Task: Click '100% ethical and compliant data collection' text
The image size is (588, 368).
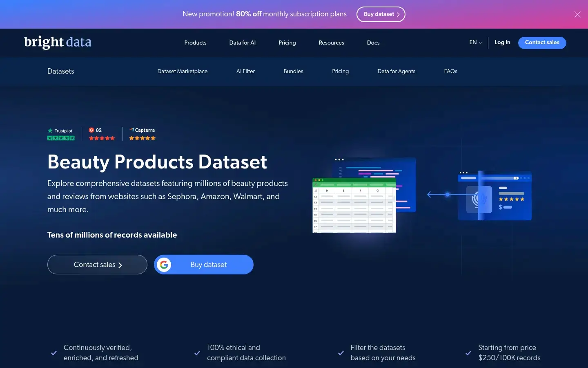Action: (x=246, y=352)
